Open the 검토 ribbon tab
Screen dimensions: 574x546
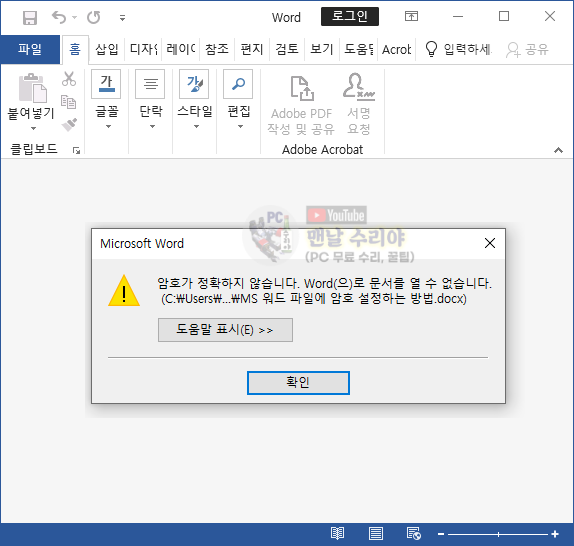(x=287, y=49)
